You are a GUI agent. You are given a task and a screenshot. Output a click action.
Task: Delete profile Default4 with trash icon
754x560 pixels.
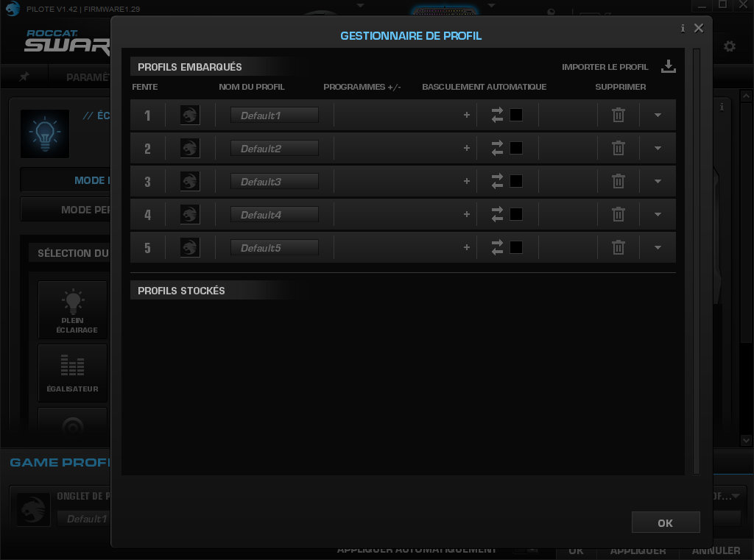(x=619, y=214)
